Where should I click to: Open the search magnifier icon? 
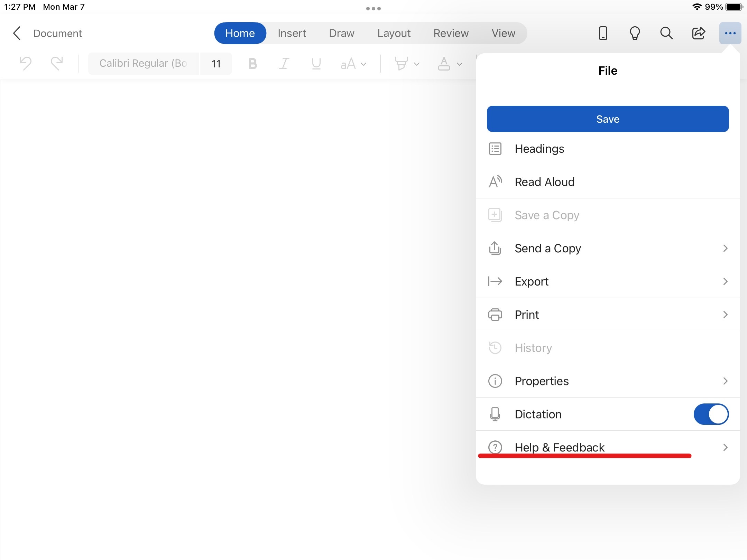click(x=666, y=34)
